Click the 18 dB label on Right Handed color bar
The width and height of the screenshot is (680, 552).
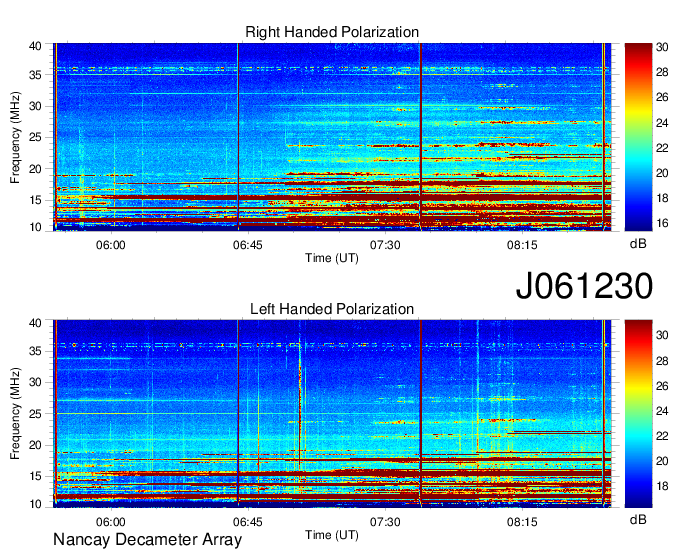click(x=662, y=199)
